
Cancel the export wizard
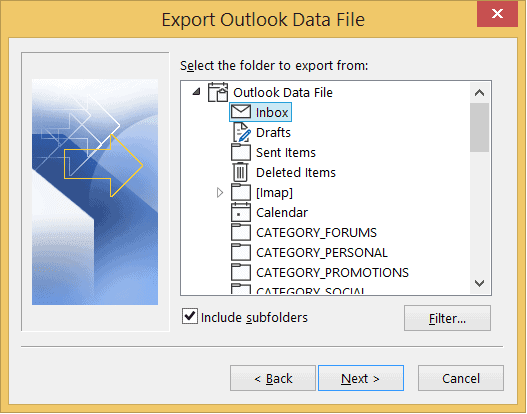[x=460, y=378]
